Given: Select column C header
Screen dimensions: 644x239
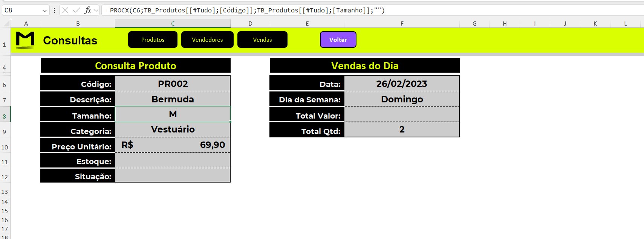Looking at the screenshot, I should tap(173, 24).
